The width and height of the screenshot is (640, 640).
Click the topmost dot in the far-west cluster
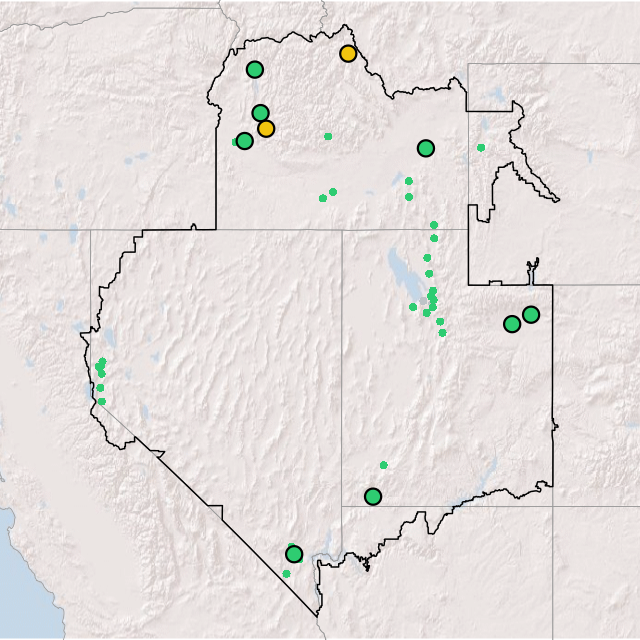pyautogui.click(x=102, y=361)
